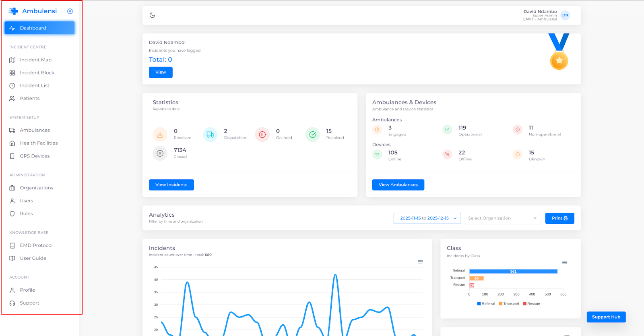This screenshot has width=644, height=336.
Task: Toggle the Referral legend series
Action: click(x=486, y=304)
